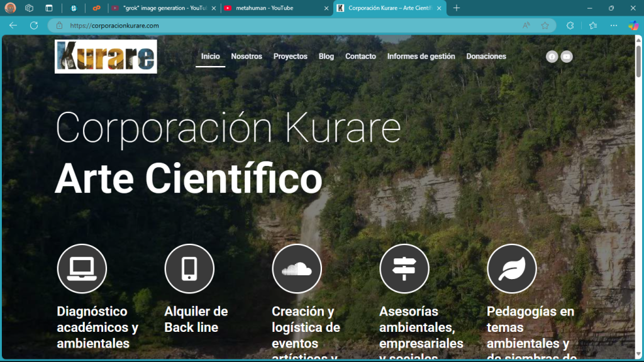The image size is (644, 362).
Task: Open the YouTube icon in the site header
Action: tap(567, 57)
